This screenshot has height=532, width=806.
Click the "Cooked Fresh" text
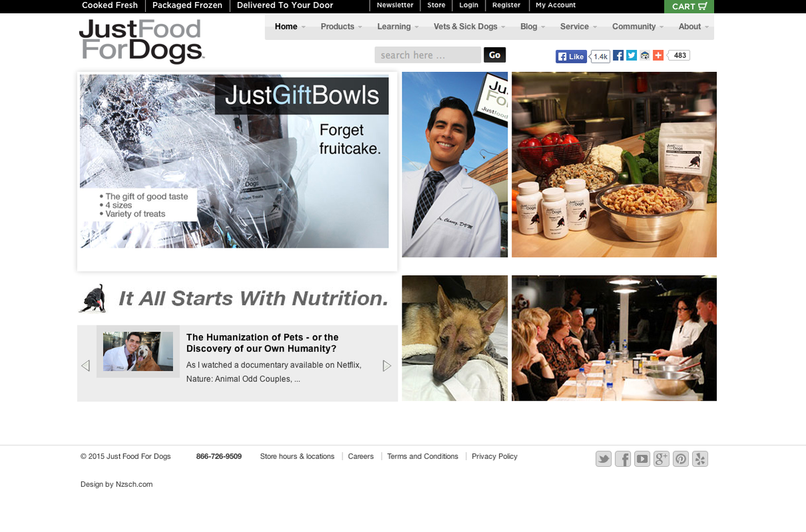(110, 5)
